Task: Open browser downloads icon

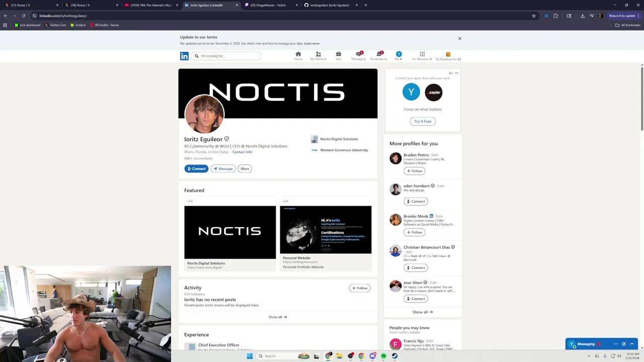Action: [x=582, y=16]
